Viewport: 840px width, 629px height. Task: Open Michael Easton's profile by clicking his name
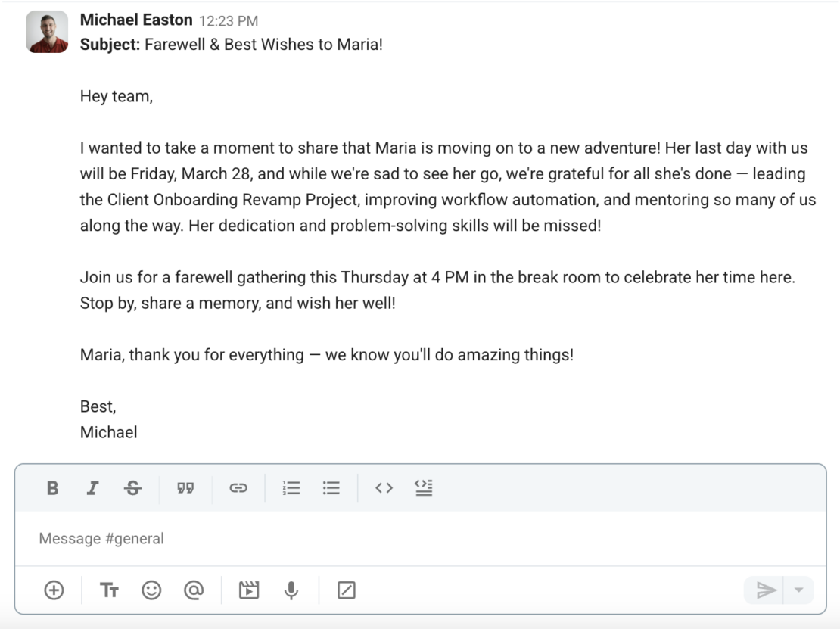pyautogui.click(x=136, y=20)
